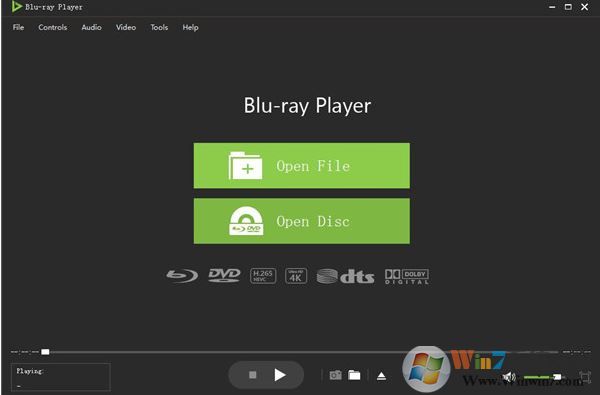The height and width of the screenshot is (395, 600).
Task: Click the playback progress bar handle
Action: (45, 352)
